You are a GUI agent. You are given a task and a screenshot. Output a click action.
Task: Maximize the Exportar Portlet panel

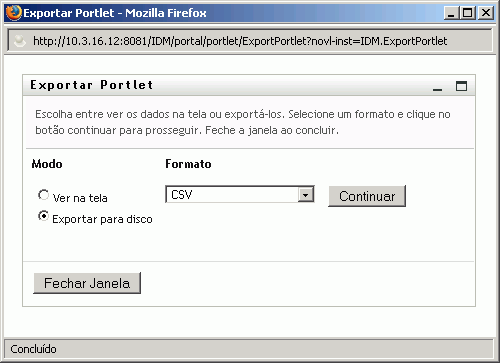coord(461,86)
